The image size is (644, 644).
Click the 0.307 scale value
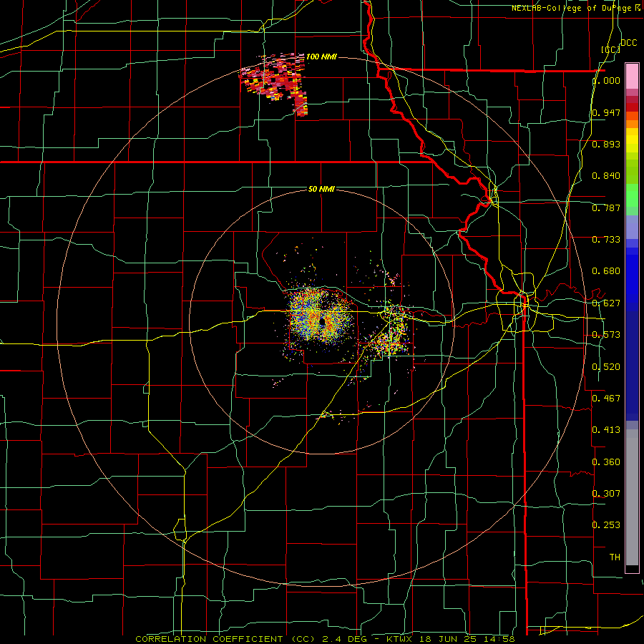point(606,493)
